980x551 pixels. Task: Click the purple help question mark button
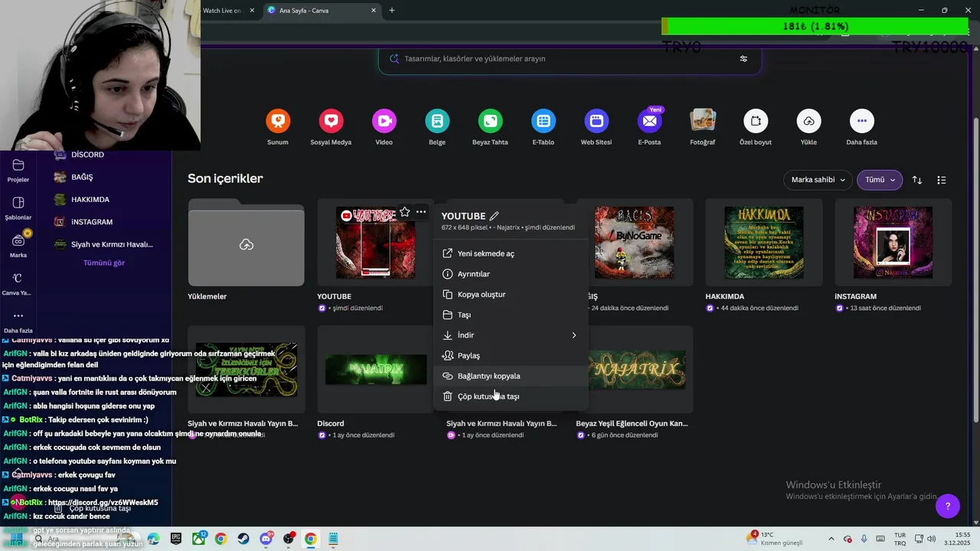(x=948, y=506)
